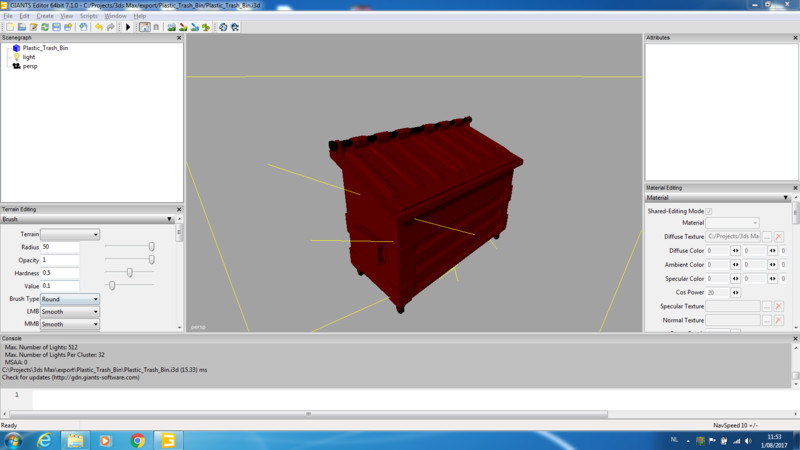This screenshot has height=450, width=800.
Task: Click the Hardness slider handle
Action: (129, 272)
